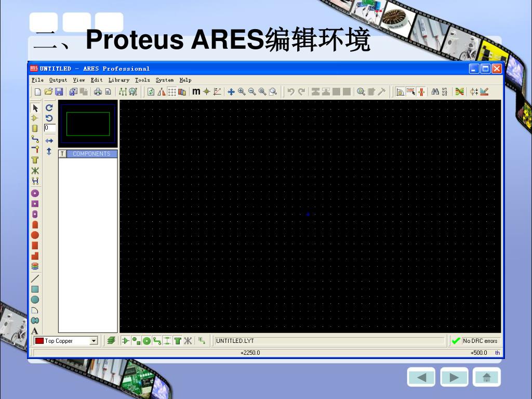This screenshot has width=532, height=399.
Task: Click the red Top Copper color swatch
Action: (39, 341)
